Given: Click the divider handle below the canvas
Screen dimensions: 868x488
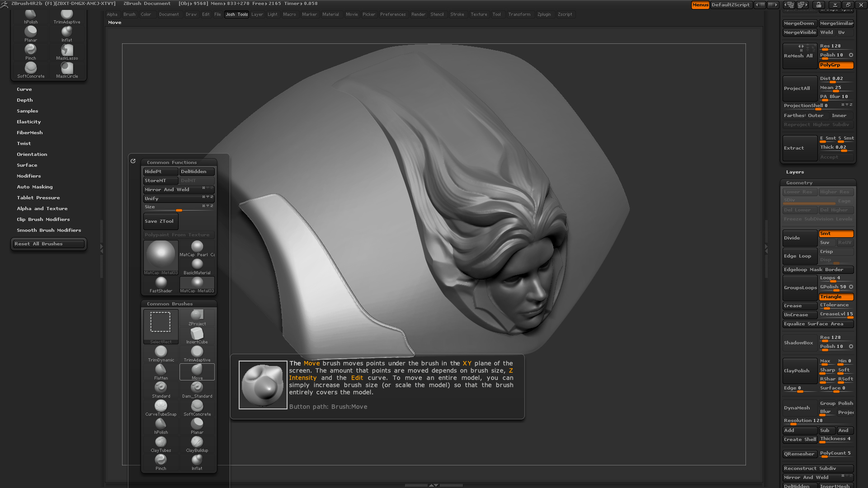Looking at the screenshot, I should [x=434, y=485].
